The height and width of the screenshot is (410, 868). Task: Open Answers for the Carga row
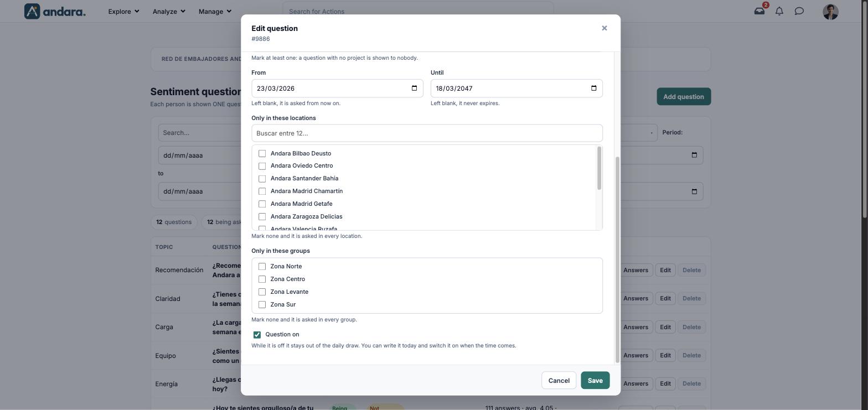tap(635, 327)
